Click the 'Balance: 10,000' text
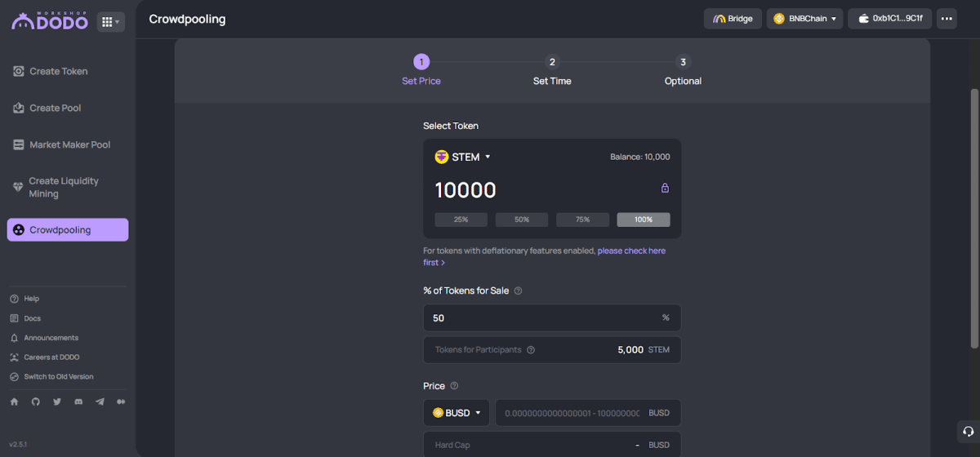Screen dimensions: 980x457 click(640, 157)
